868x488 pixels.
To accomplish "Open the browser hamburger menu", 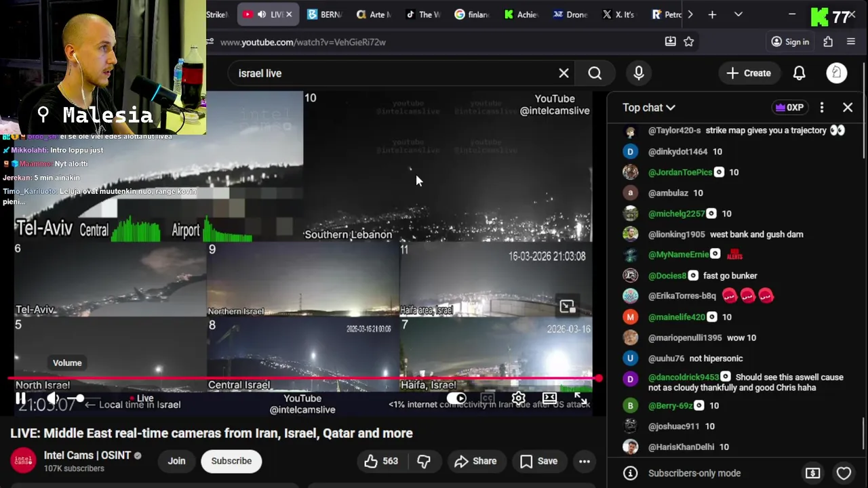I will [851, 42].
